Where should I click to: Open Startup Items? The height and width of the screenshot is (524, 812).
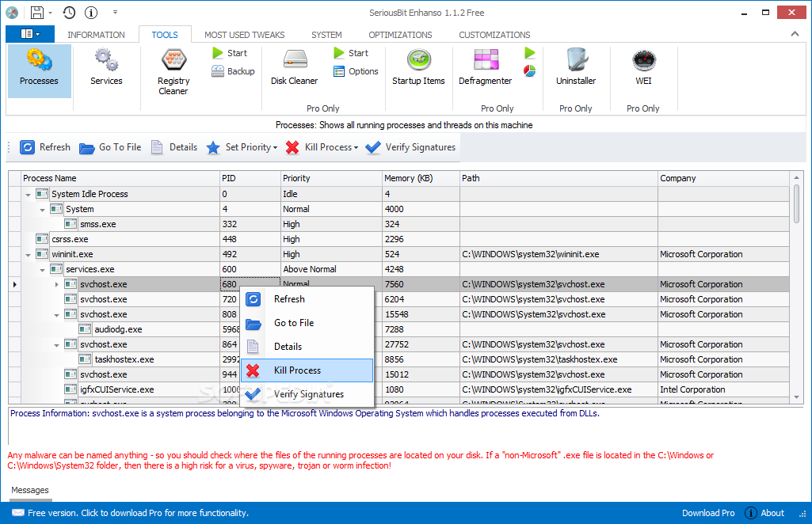coord(418,67)
